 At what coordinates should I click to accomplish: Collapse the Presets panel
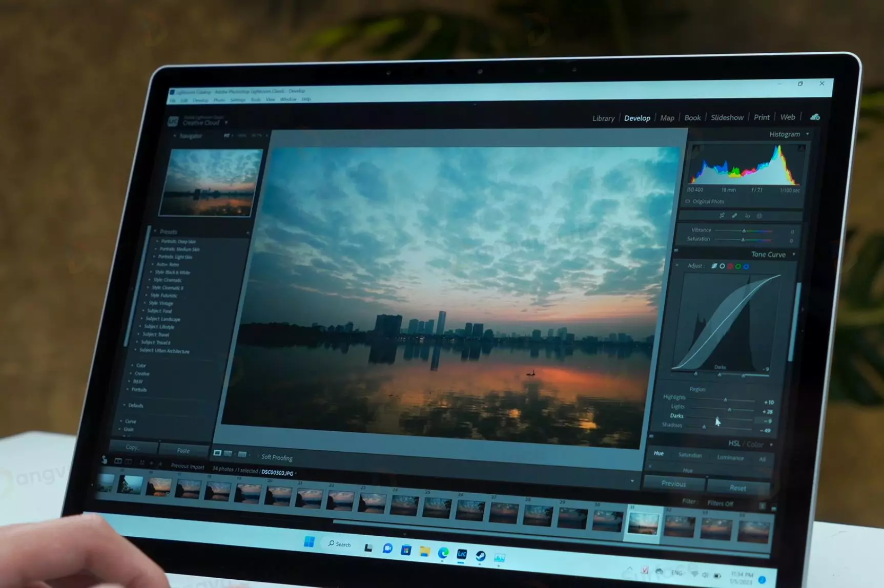click(155, 232)
